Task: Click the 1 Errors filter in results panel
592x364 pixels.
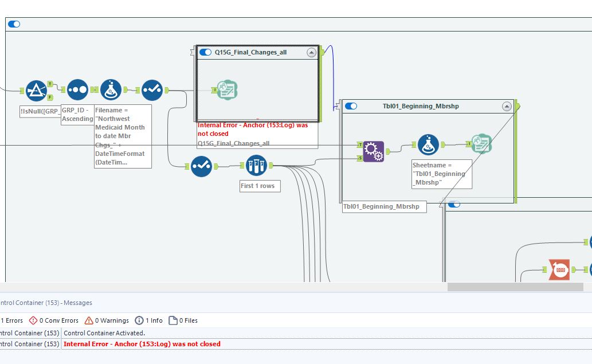Action: [x=13, y=320]
